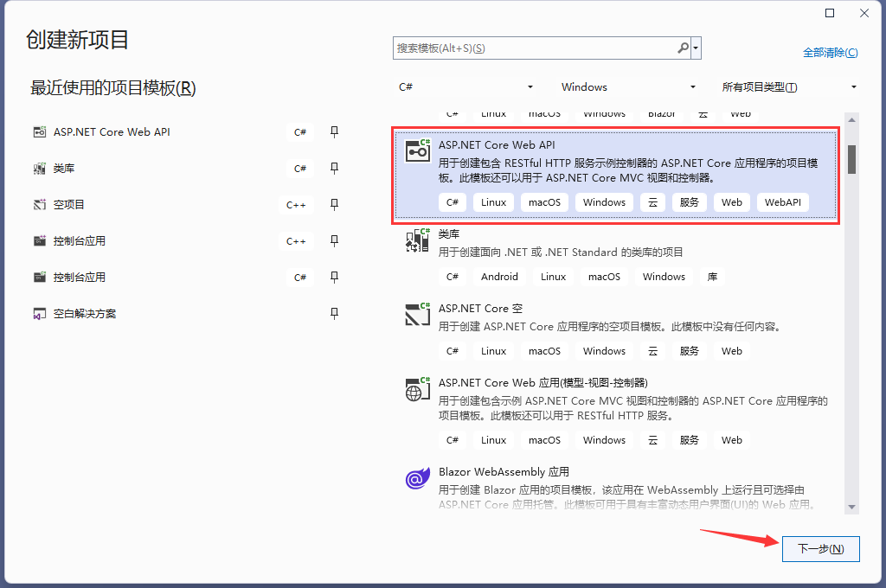
Task: Click the 空项目 icon in the recent templates list
Action: (40, 204)
